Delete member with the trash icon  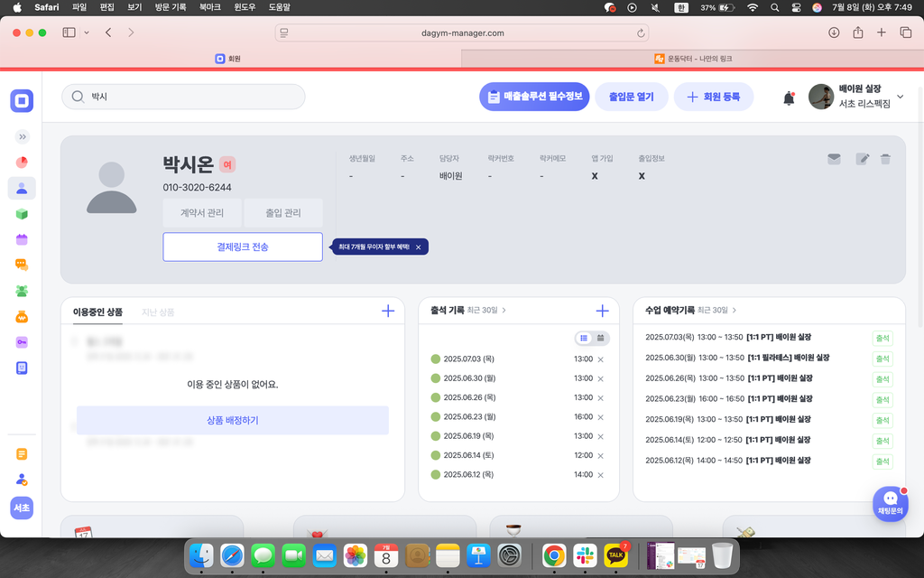tap(885, 159)
